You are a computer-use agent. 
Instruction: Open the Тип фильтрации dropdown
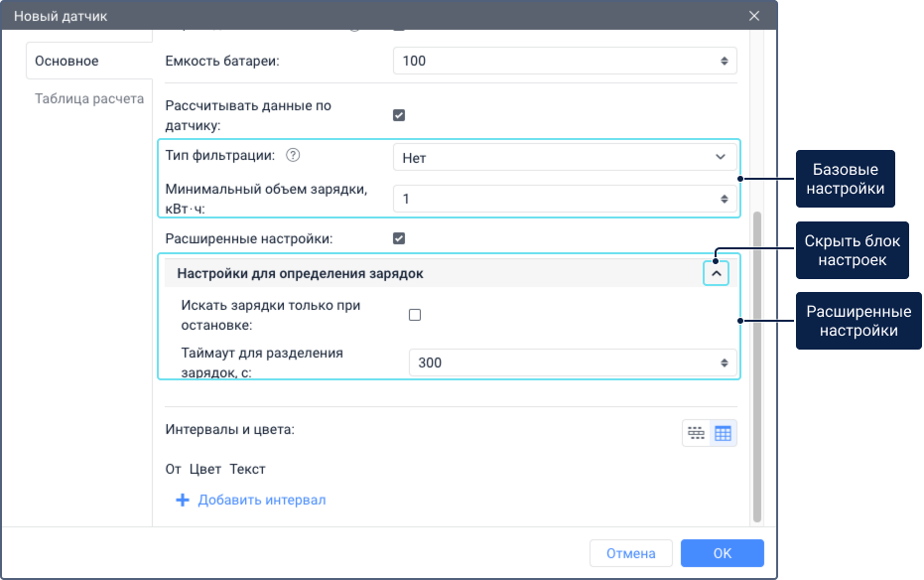565,157
